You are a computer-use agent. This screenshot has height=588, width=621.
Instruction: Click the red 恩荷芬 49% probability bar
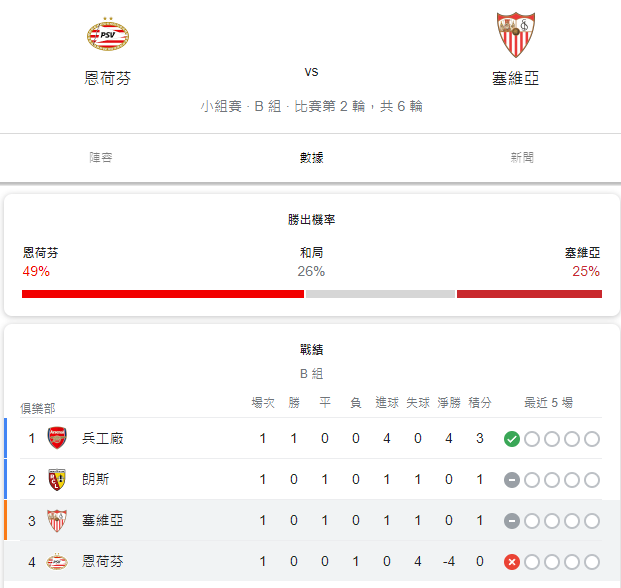coord(163,294)
